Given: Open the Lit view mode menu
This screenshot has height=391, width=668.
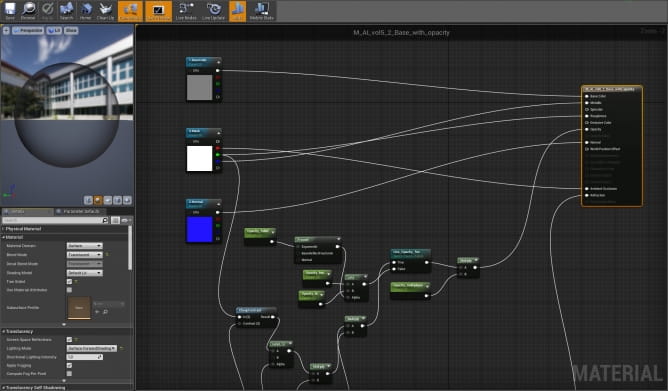Looking at the screenshot, I should (x=54, y=30).
